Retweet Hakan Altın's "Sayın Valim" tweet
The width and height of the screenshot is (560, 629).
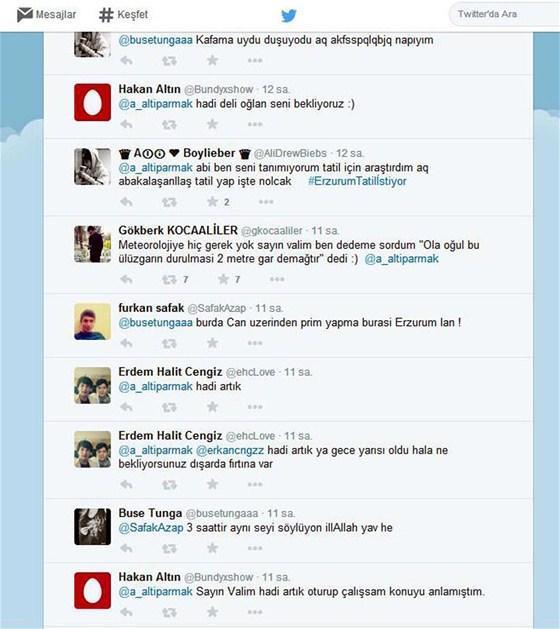[169, 612]
